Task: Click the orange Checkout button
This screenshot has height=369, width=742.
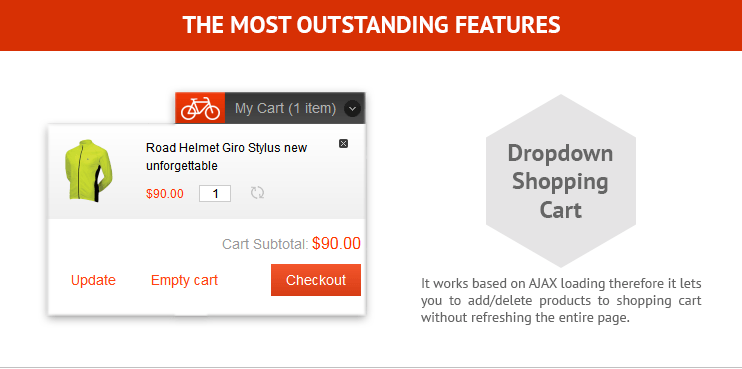Action: click(x=316, y=280)
